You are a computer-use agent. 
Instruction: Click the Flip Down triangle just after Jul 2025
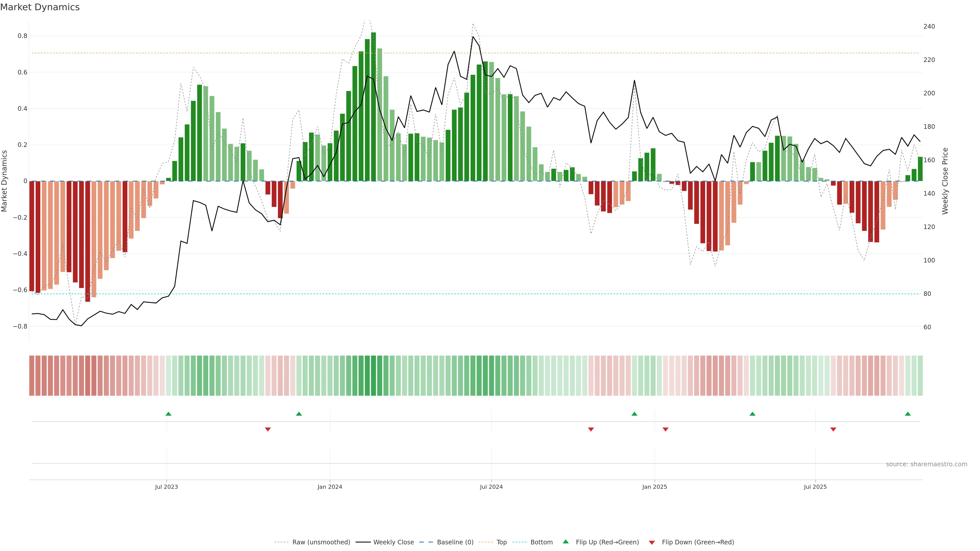point(833,429)
